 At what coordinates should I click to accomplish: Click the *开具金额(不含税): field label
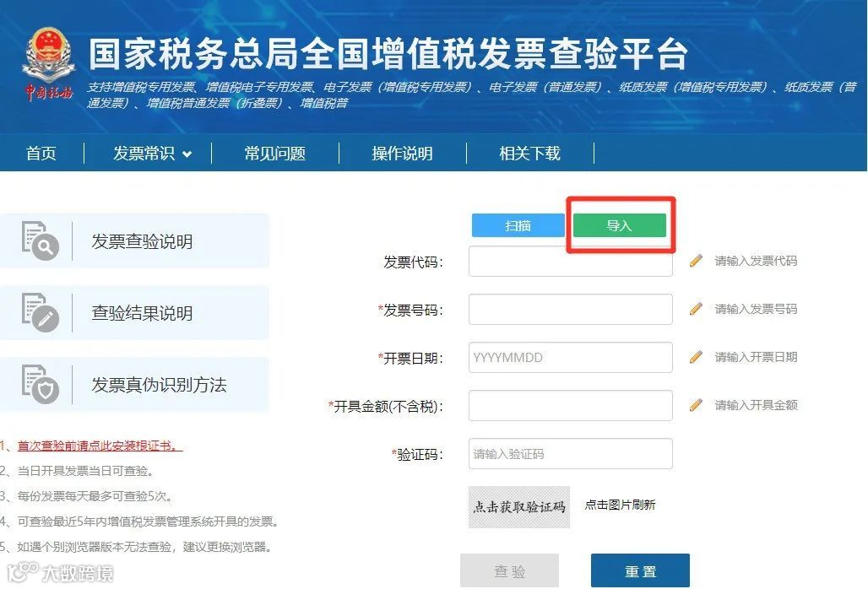386,407
